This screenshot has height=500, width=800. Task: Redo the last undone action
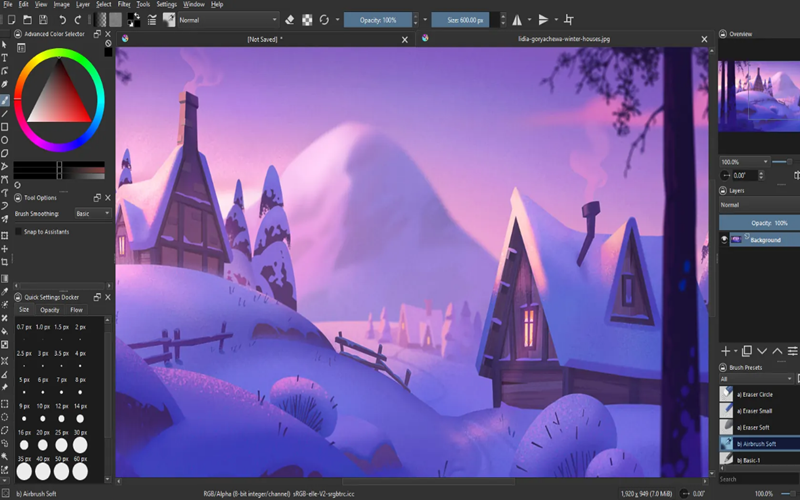tap(78, 20)
